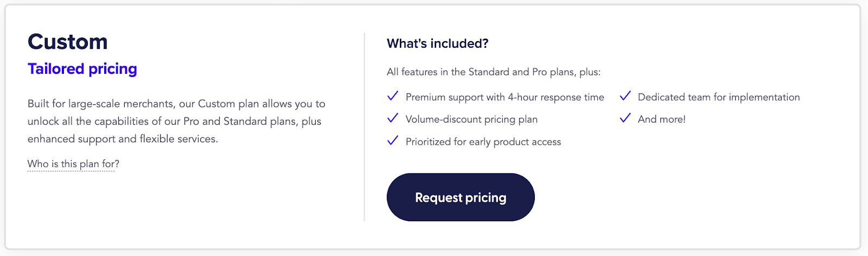Click the checkmark beside And more!
Screen dimensions: 868x256
click(625, 118)
